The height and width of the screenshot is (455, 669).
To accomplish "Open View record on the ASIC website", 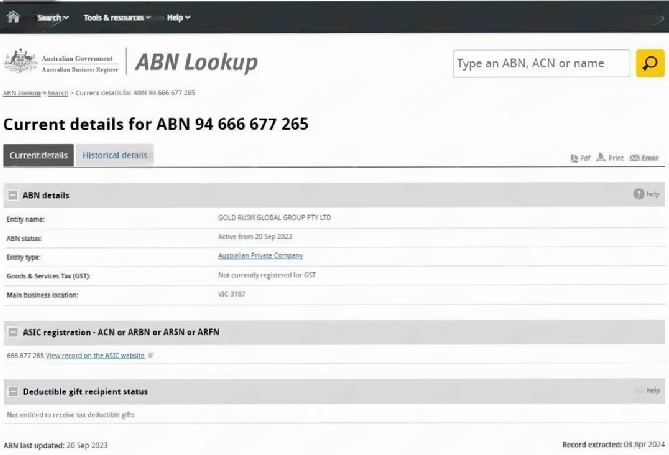I will click(95, 356).
